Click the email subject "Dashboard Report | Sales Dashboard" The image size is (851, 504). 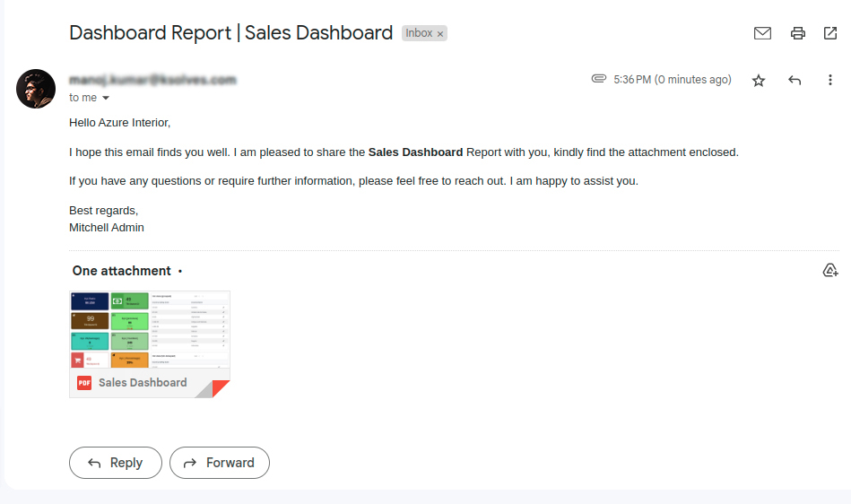click(x=230, y=33)
